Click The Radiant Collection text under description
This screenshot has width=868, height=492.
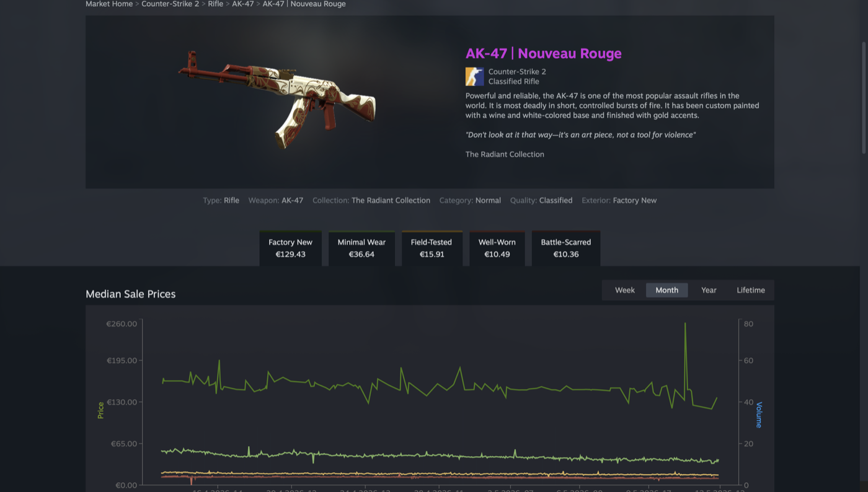pos(505,154)
